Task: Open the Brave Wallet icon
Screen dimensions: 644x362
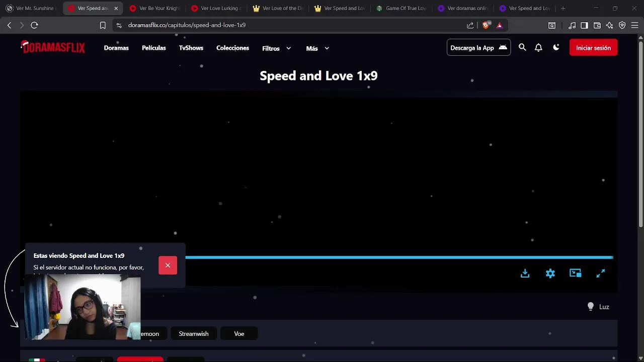Action: click(597, 25)
